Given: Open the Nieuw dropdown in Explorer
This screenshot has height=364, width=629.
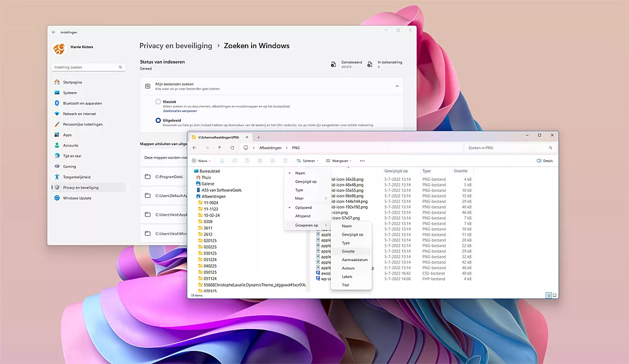Looking at the screenshot, I should click(x=201, y=161).
